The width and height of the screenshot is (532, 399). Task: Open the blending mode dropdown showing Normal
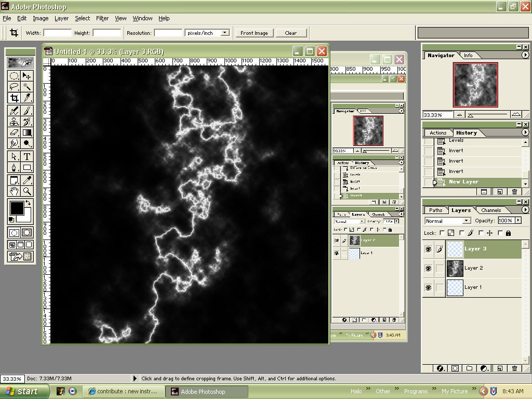[465, 221]
